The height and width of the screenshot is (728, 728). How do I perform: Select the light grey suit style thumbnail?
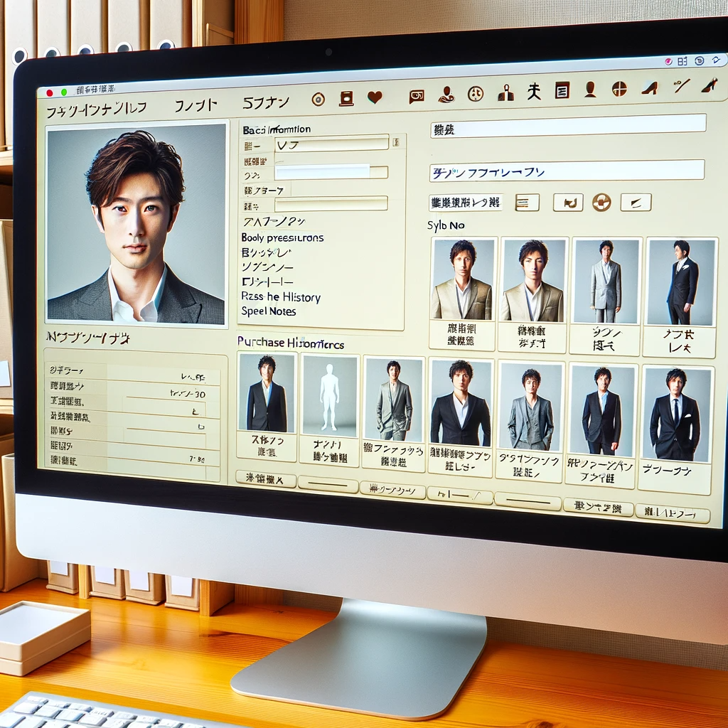(x=606, y=281)
